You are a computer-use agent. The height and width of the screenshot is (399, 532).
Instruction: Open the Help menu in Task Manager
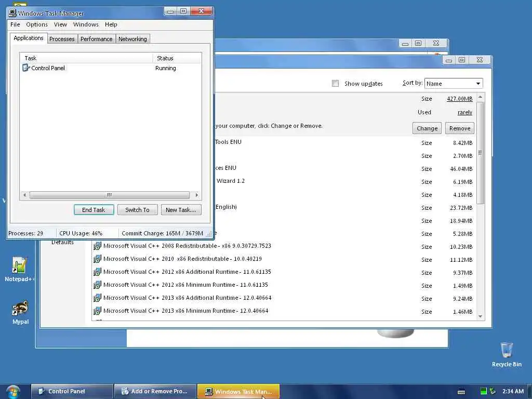pos(111,24)
